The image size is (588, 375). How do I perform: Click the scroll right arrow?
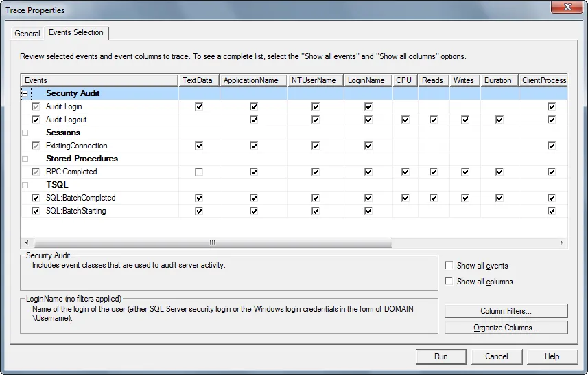(x=561, y=242)
